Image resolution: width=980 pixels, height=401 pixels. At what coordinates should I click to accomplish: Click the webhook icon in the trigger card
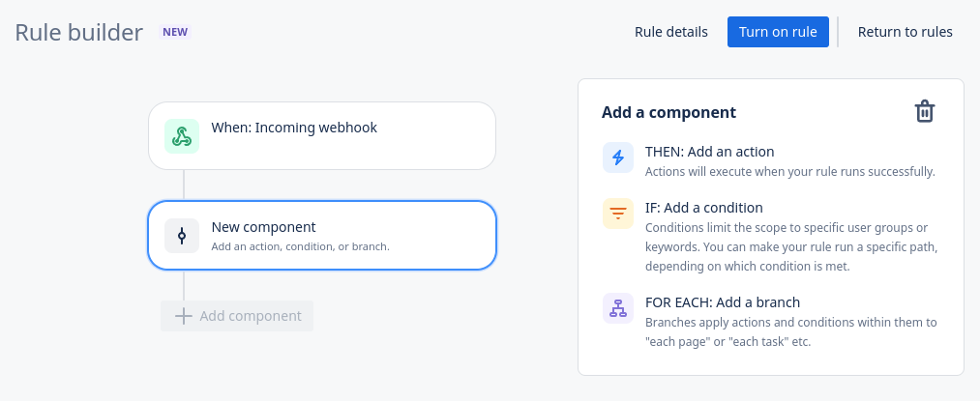(181, 136)
